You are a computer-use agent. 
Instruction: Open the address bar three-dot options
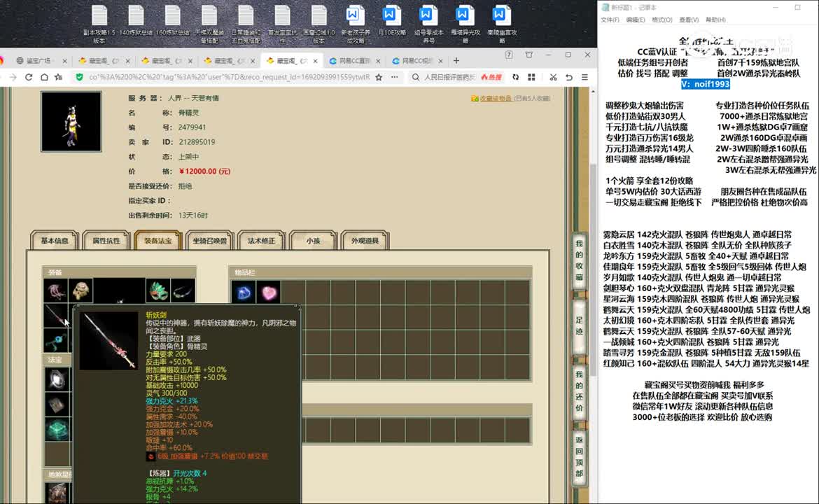pyautogui.click(x=394, y=77)
